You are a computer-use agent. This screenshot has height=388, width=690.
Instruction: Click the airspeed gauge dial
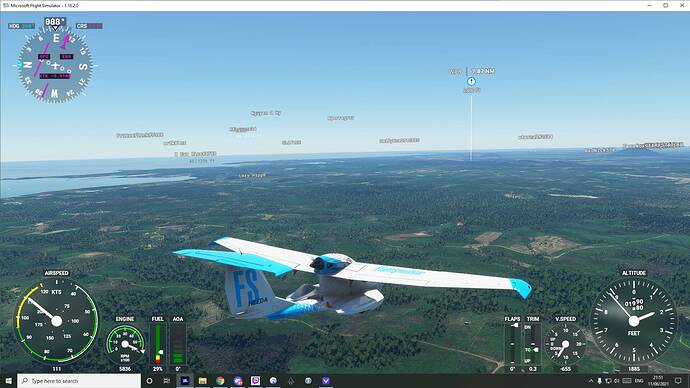(56, 321)
